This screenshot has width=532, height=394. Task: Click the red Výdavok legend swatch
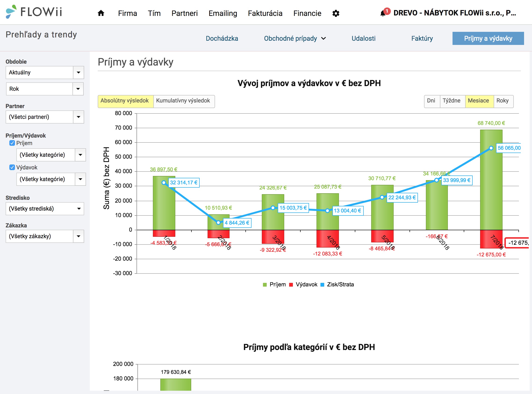tap(291, 285)
